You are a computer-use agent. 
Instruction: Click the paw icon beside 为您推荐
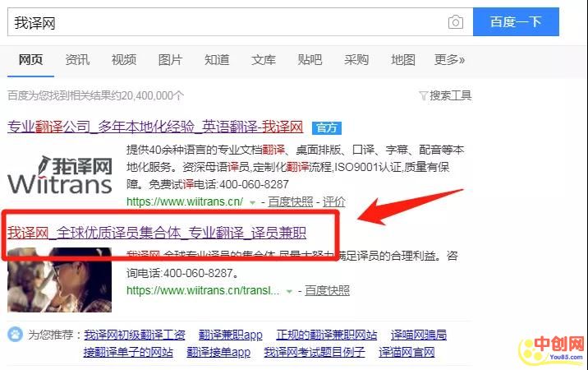pyautogui.click(x=16, y=335)
